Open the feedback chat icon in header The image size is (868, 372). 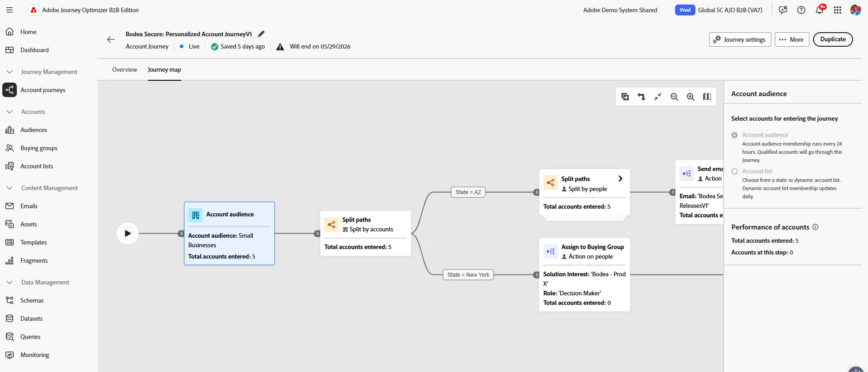point(783,10)
